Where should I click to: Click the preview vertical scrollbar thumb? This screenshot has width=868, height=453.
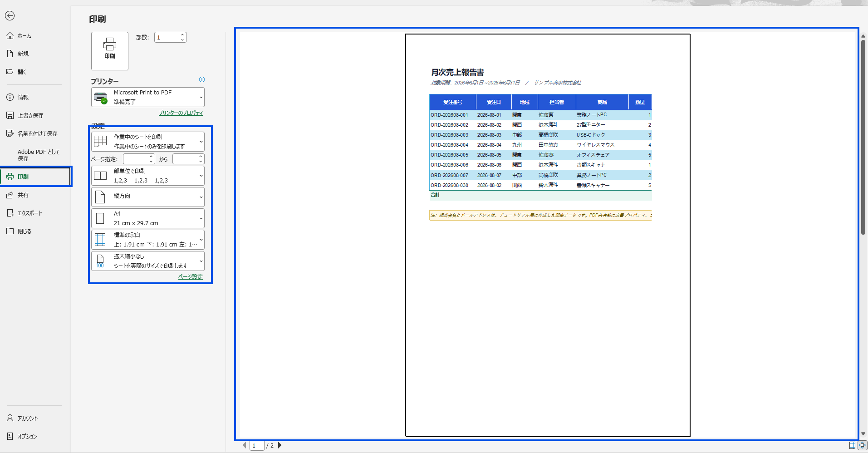coord(863,138)
